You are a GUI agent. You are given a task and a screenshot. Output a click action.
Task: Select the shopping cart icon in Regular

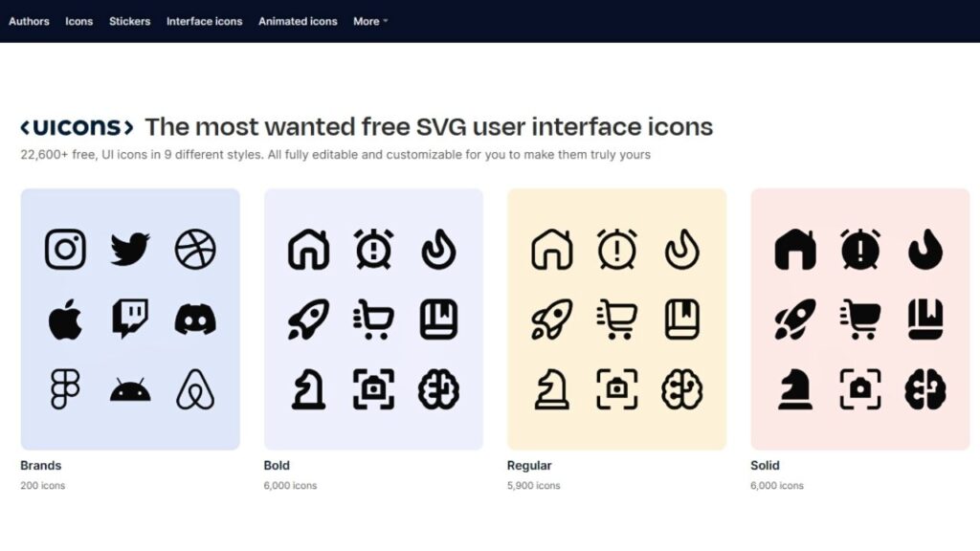[x=617, y=319]
